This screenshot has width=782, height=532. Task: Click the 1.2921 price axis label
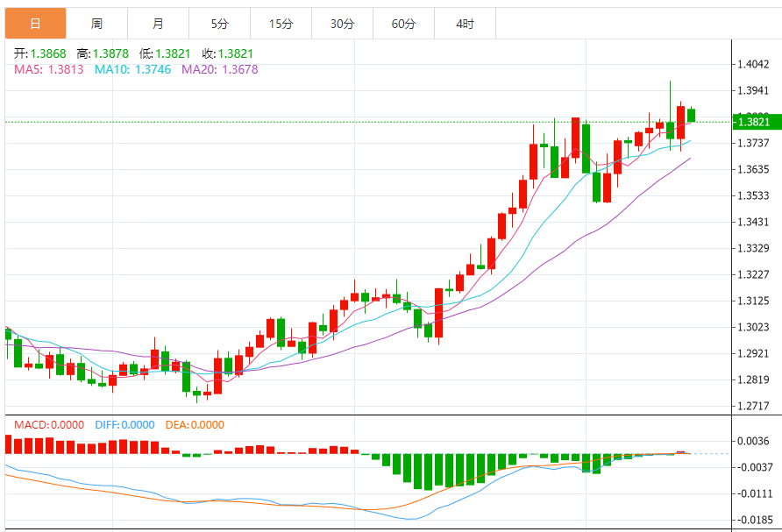[753, 353]
